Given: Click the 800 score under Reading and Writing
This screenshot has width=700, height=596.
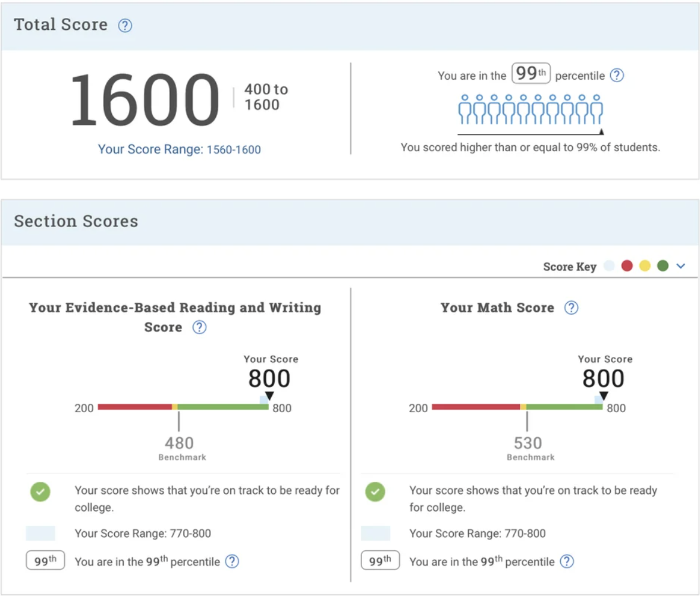Looking at the screenshot, I should pyautogui.click(x=269, y=378).
